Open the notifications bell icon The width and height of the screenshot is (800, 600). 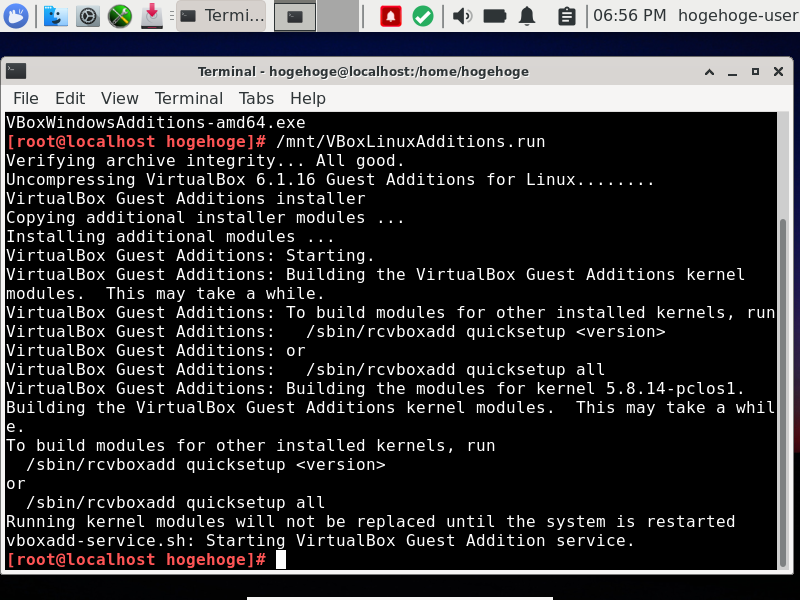click(x=527, y=16)
